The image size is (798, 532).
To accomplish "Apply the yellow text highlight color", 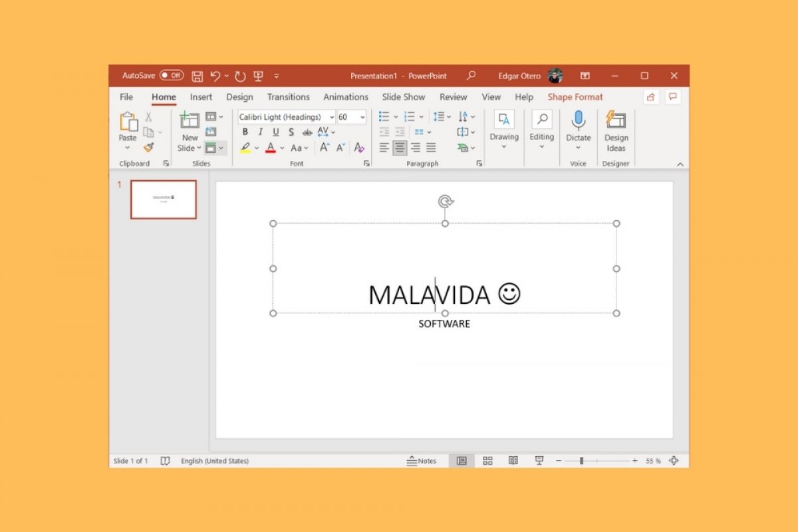I will [245, 148].
